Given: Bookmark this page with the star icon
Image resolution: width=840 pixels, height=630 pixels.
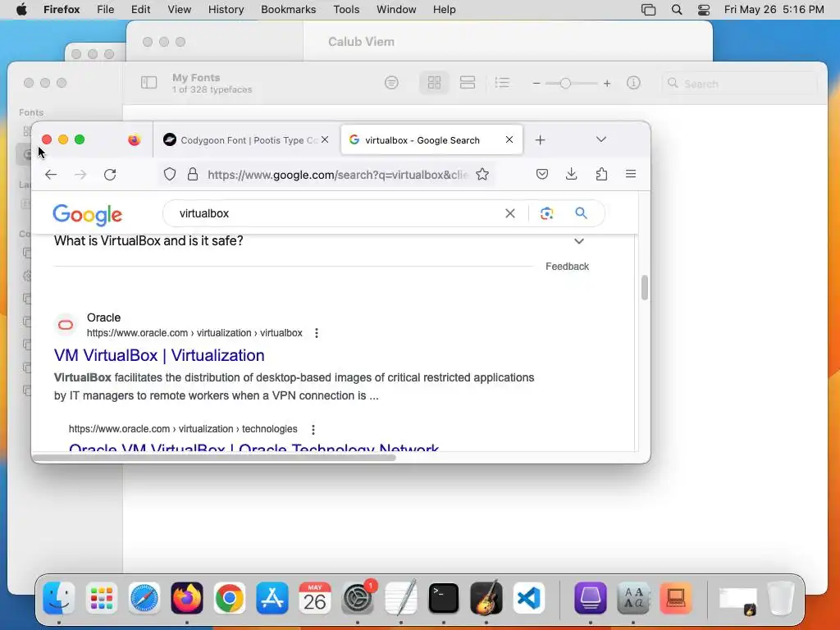Looking at the screenshot, I should [482, 174].
